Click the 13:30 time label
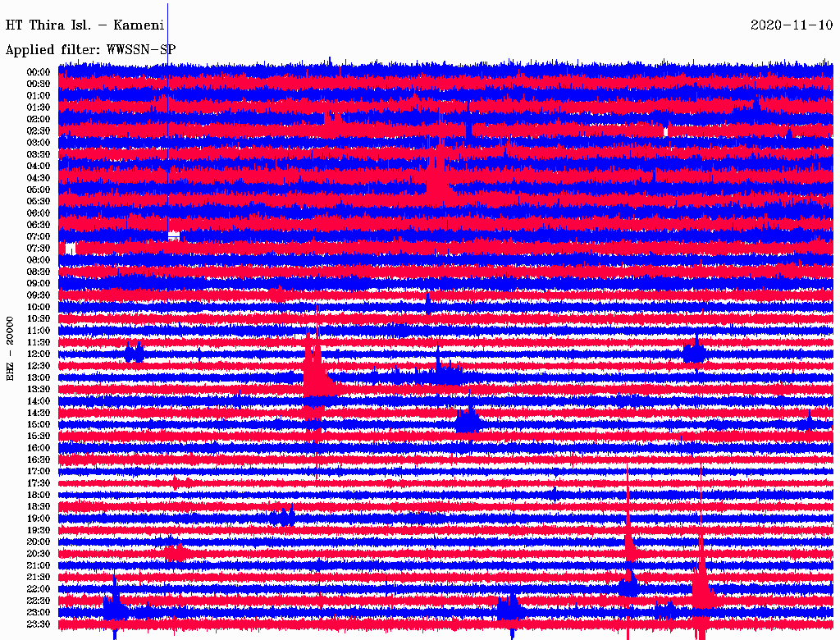This screenshot has height=640, width=840. [x=38, y=389]
